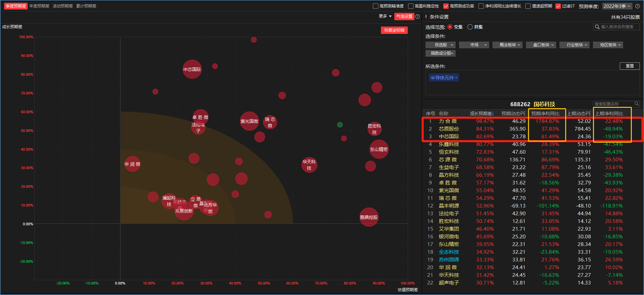
Task: Open 盘口板块 dropdown
Action: click(541, 45)
